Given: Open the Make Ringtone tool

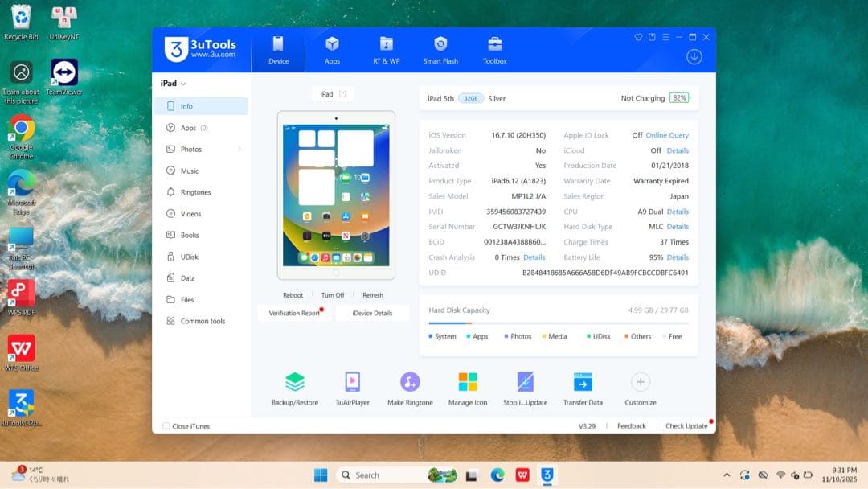Looking at the screenshot, I should (x=410, y=382).
